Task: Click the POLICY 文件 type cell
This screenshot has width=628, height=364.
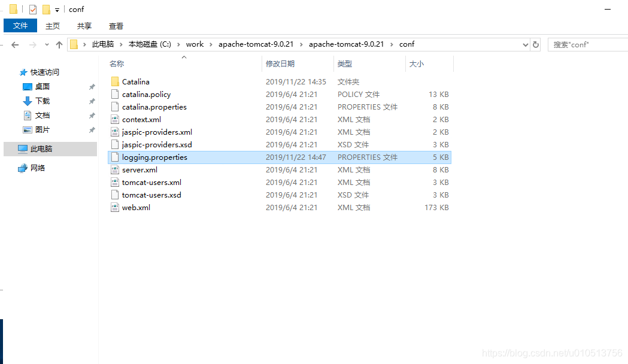Action: pos(359,95)
